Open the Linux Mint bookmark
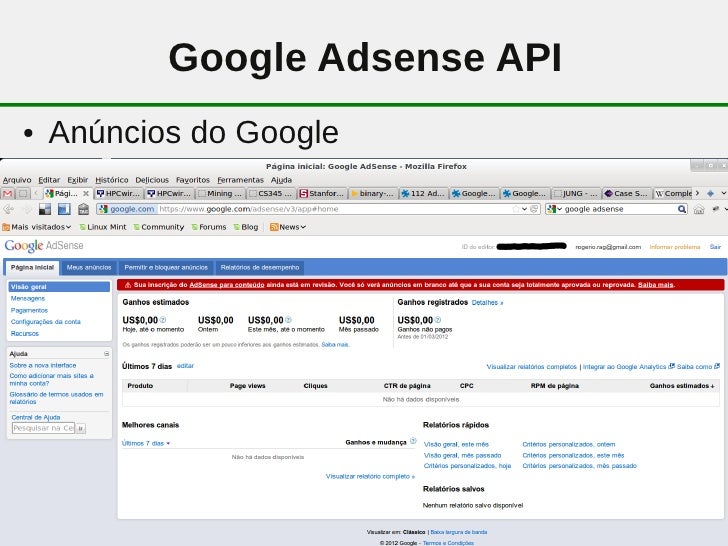Viewport: 728px width, 546px height. pos(103,227)
